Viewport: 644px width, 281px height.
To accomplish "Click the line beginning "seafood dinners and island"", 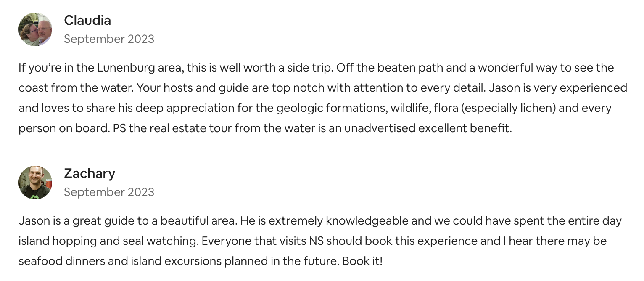I will click(x=201, y=261).
